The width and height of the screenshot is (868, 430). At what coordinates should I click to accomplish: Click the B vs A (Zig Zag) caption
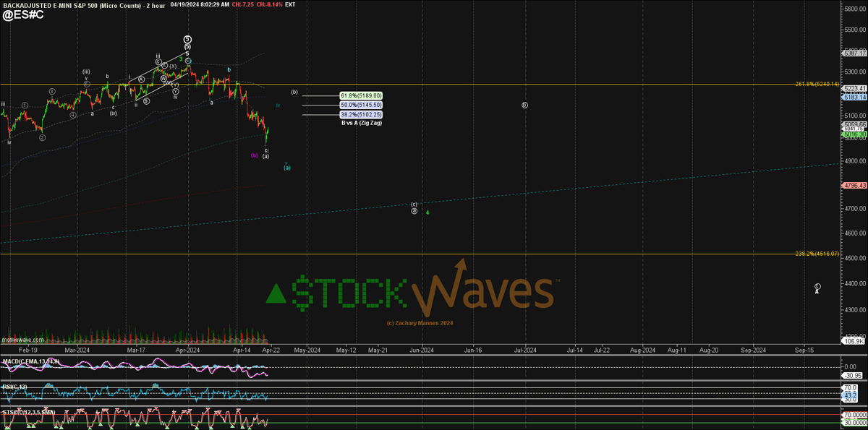point(361,123)
